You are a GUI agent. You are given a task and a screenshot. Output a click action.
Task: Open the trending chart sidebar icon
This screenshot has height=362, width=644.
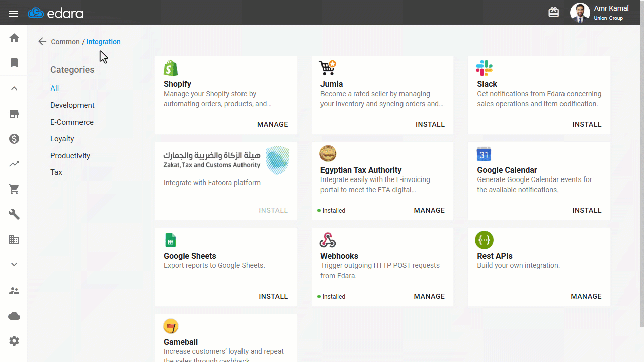14,164
